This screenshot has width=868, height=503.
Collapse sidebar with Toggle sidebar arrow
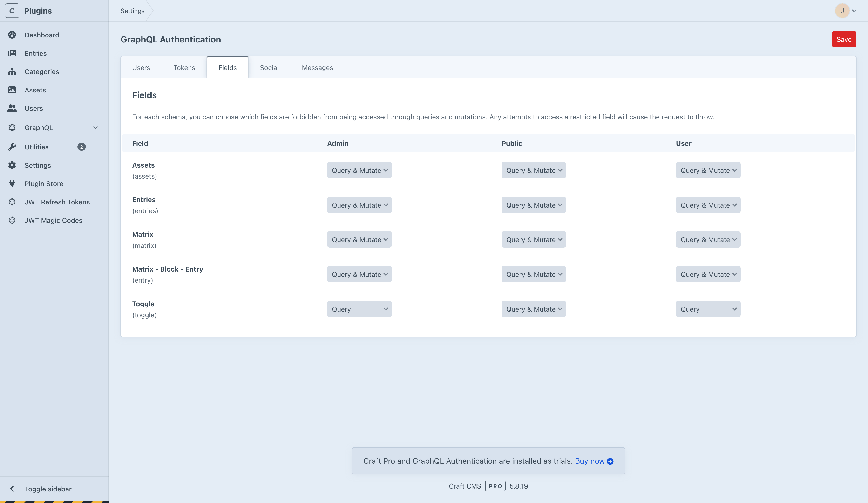pyautogui.click(x=12, y=489)
